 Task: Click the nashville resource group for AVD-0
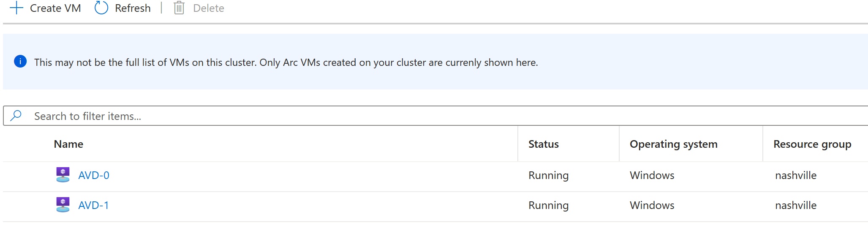click(796, 175)
